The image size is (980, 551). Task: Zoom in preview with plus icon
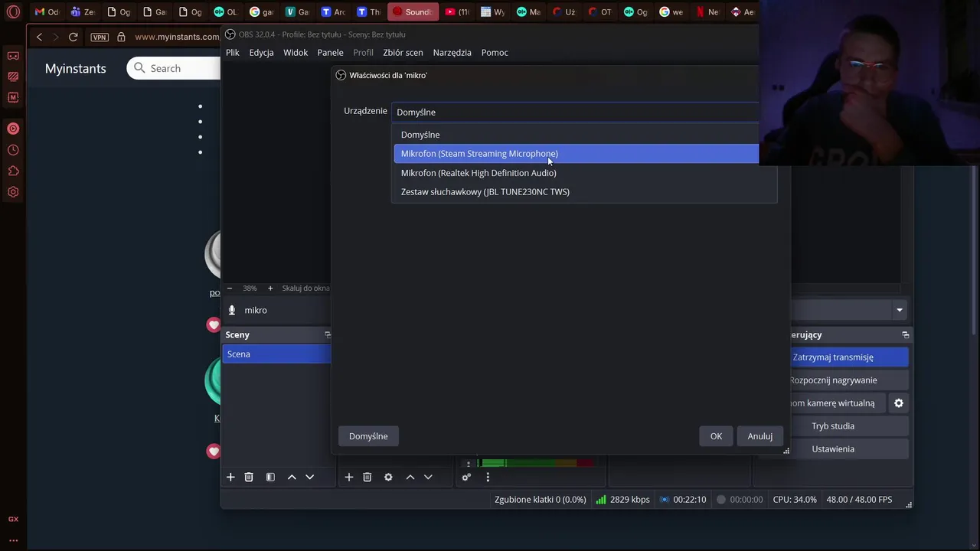click(270, 289)
